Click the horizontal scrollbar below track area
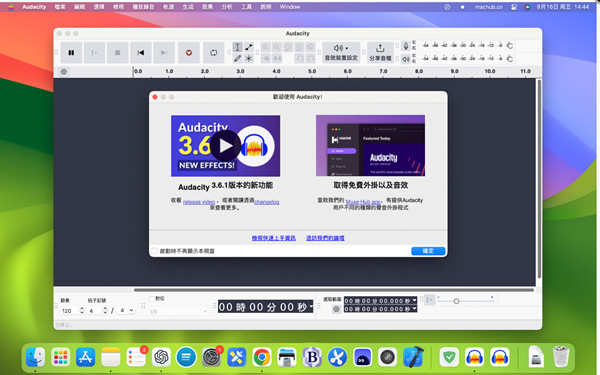 (334, 290)
